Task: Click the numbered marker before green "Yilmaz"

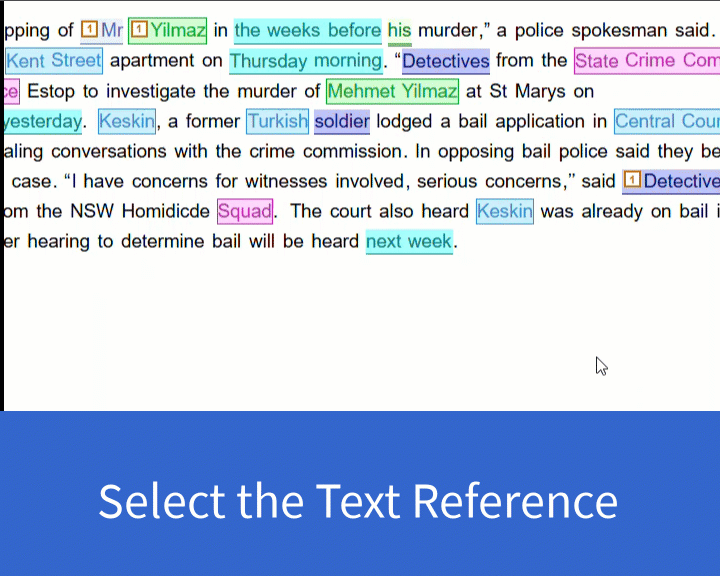Action: coord(139,30)
